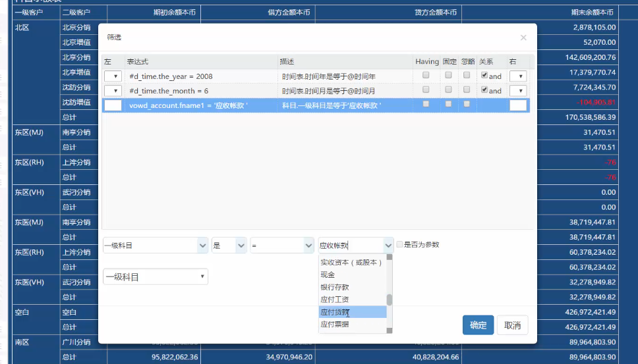Check 固定 for the the_year row
The height and width of the screenshot is (364, 638).
[x=449, y=76]
